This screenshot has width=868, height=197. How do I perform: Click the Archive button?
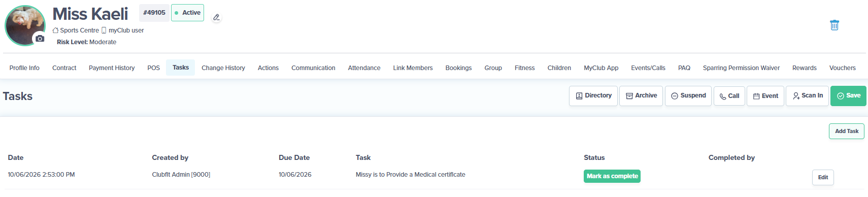[641, 95]
